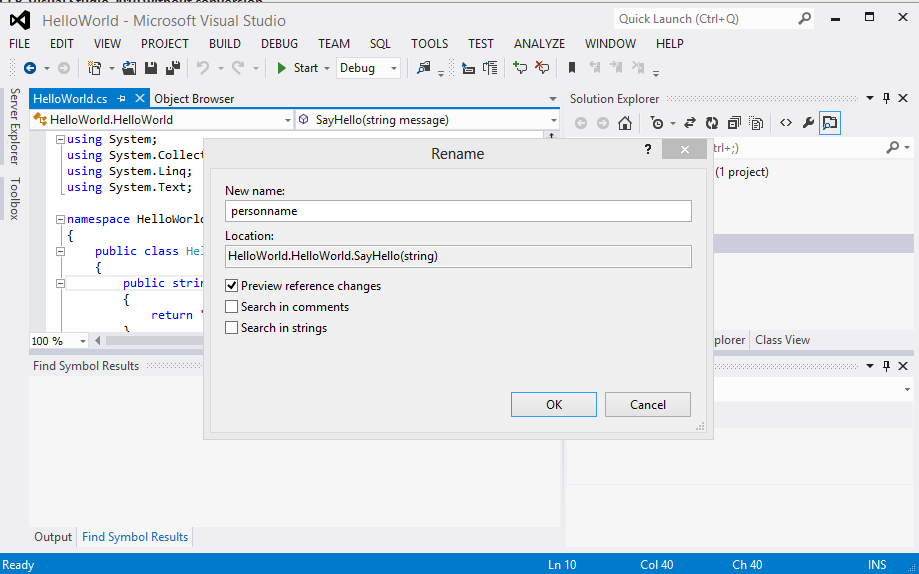Click the editor horizontal scrollbar left arrow
This screenshot has height=574, width=919.
97,341
